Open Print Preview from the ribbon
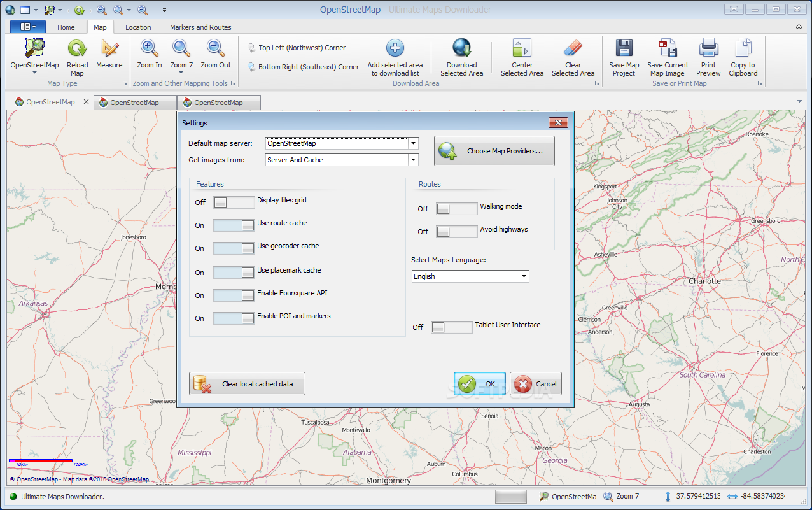 point(708,57)
